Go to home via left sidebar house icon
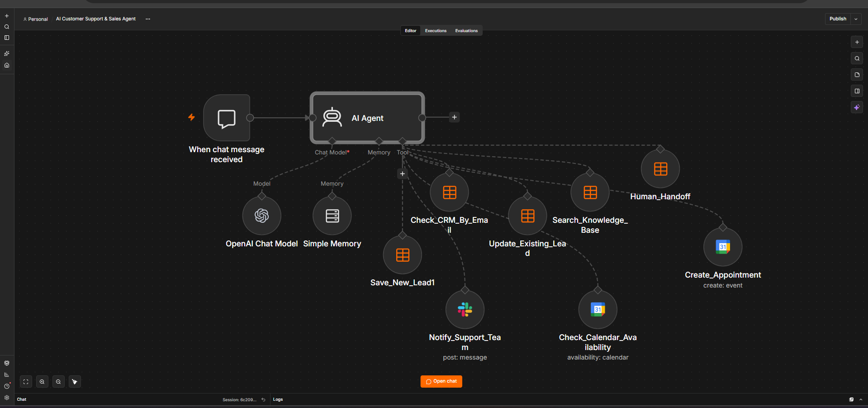The height and width of the screenshot is (408, 868). pyautogui.click(x=7, y=65)
